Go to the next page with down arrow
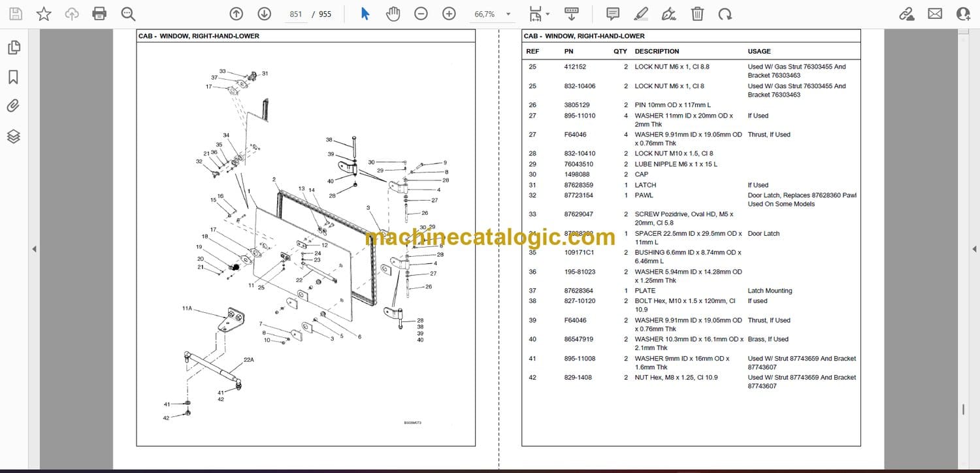The width and height of the screenshot is (980, 473). point(264,14)
